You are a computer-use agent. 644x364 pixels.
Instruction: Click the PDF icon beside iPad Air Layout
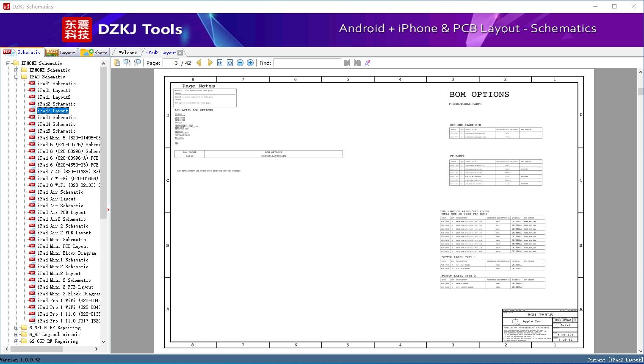[x=32, y=199]
